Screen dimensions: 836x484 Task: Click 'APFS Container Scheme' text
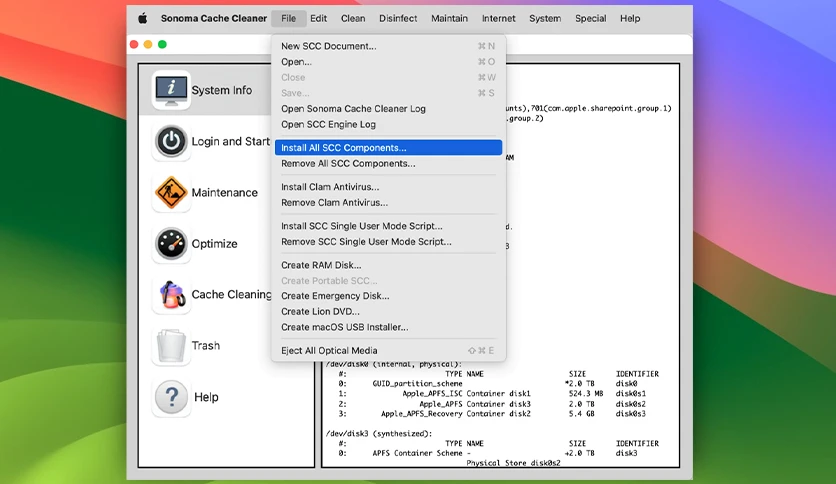[417, 454]
